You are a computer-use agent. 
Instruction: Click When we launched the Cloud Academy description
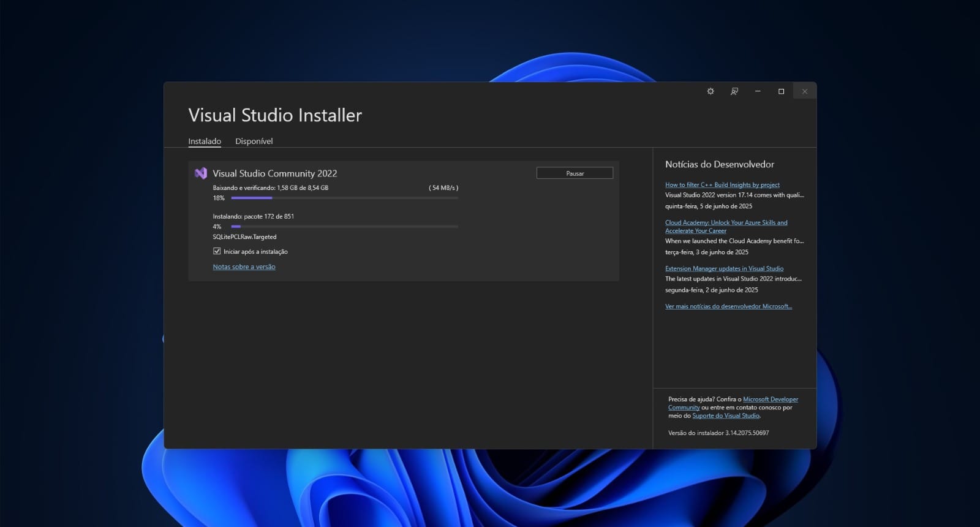click(734, 241)
